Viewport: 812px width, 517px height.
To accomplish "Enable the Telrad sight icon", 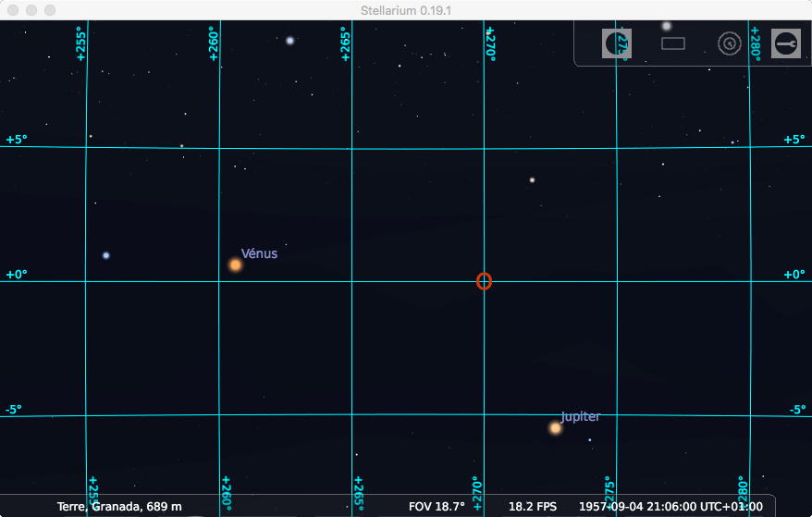I will (x=730, y=43).
